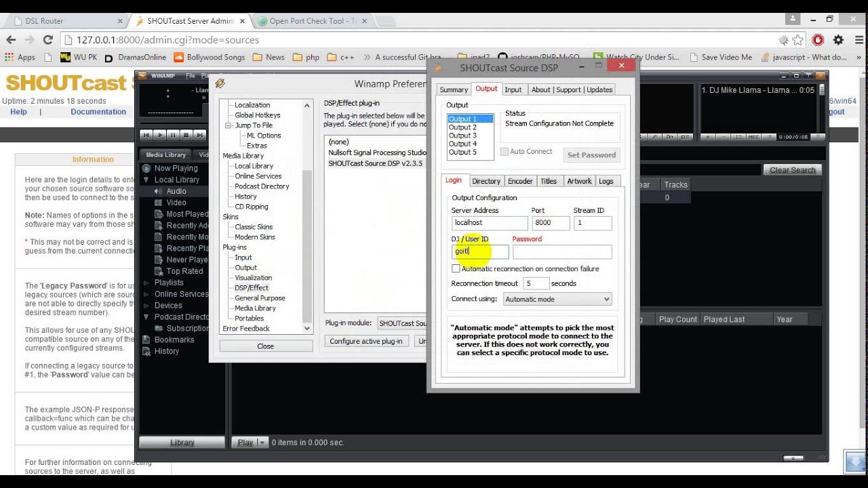Image resolution: width=868 pixels, height=488 pixels.
Task: Click Winamp Library button
Action: [x=182, y=443]
